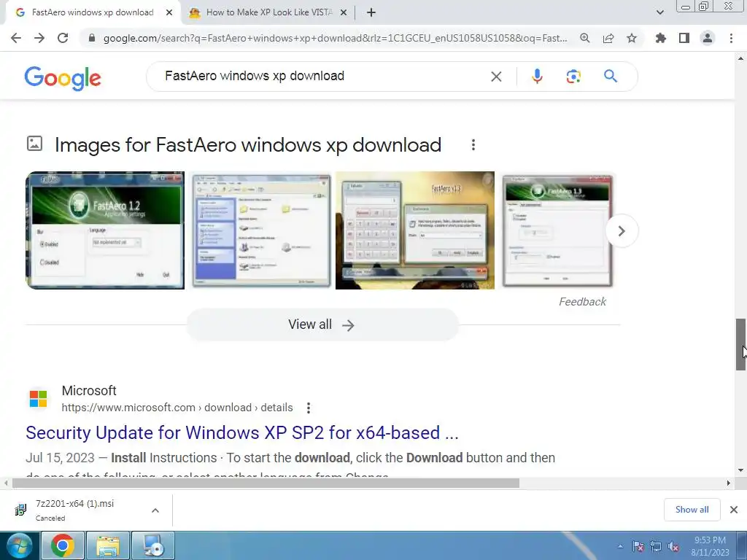Open the taskbar clock and date
The height and width of the screenshot is (560, 747).
pos(710,546)
